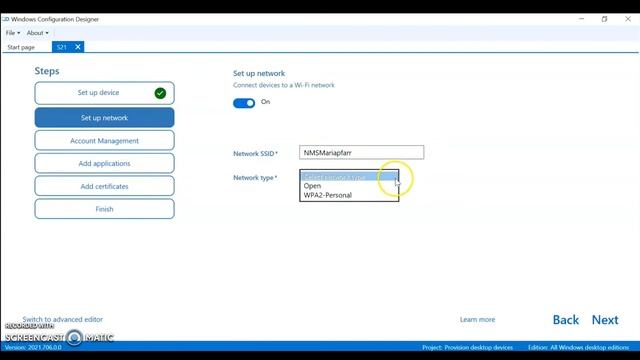Select the S21 project tab

click(x=62, y=47)
